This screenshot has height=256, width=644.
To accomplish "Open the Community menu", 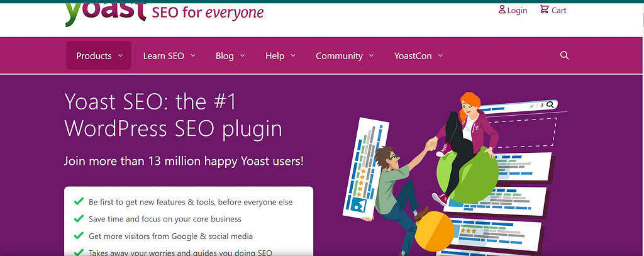I will pos(345,55).
